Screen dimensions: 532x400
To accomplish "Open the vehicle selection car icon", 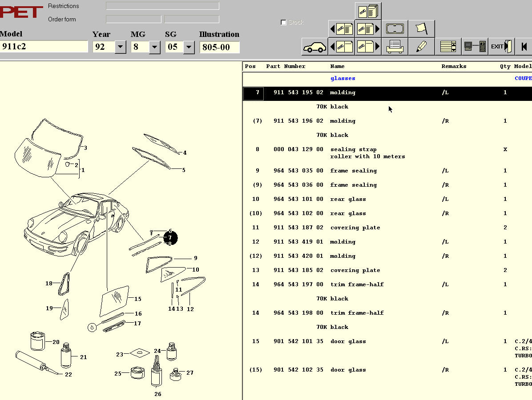I will point(314,46).
